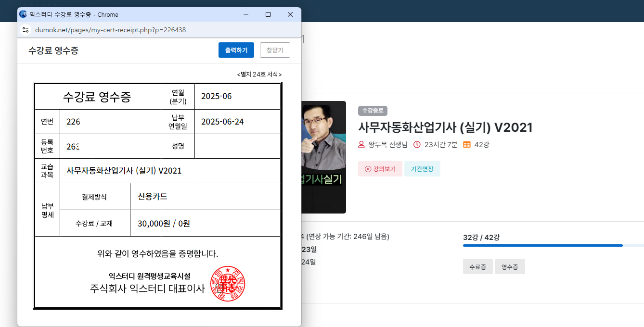The height and width of the screenshot is (327, 644).
Task: Click the 수강종료 status badge
Action: point(373,111)
